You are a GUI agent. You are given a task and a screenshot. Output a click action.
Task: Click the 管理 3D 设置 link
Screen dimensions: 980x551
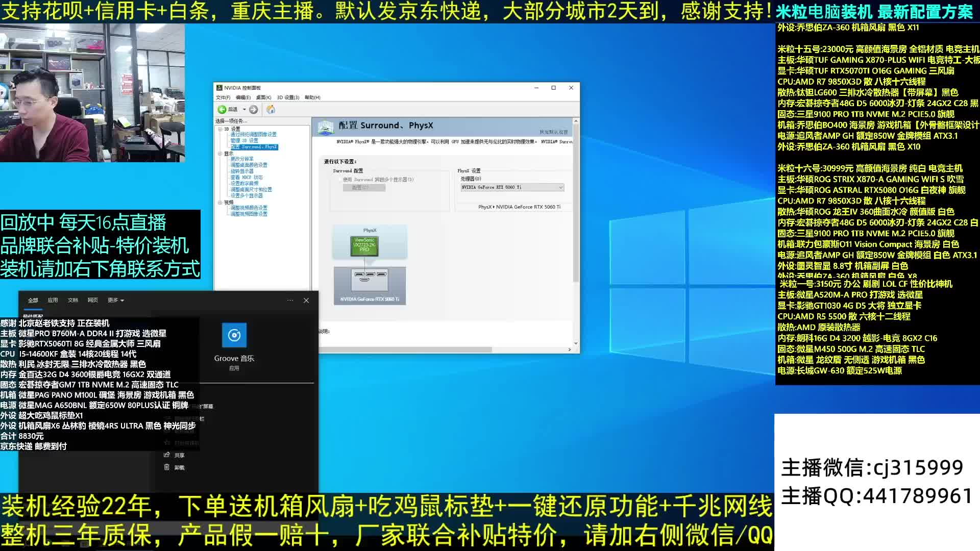tap(244, 140)
